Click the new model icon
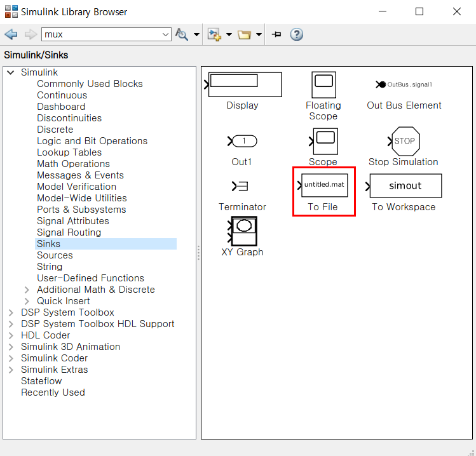The image size is (476, 456). pos(214,34)
